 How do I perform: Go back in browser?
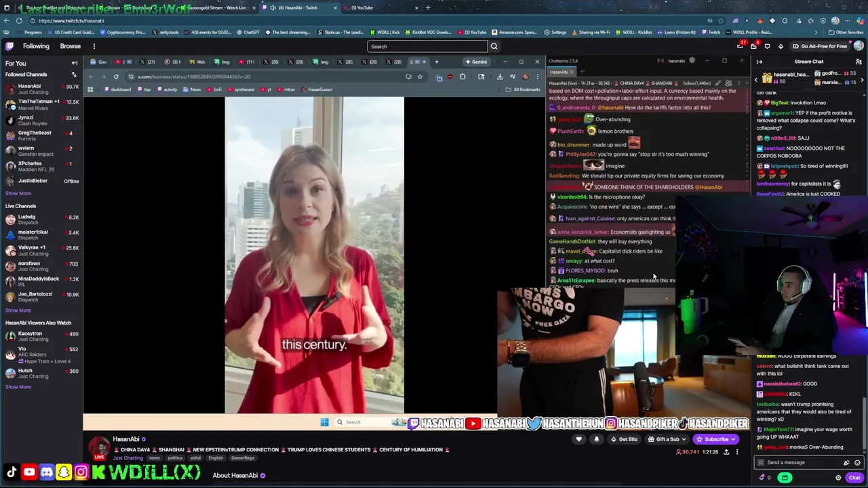[5, 20]
